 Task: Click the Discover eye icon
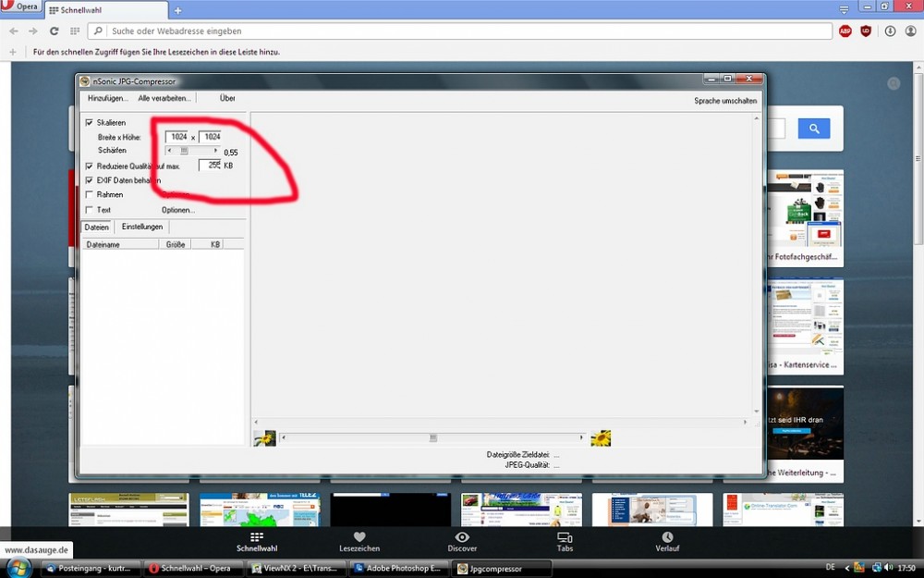click(462, 536)
